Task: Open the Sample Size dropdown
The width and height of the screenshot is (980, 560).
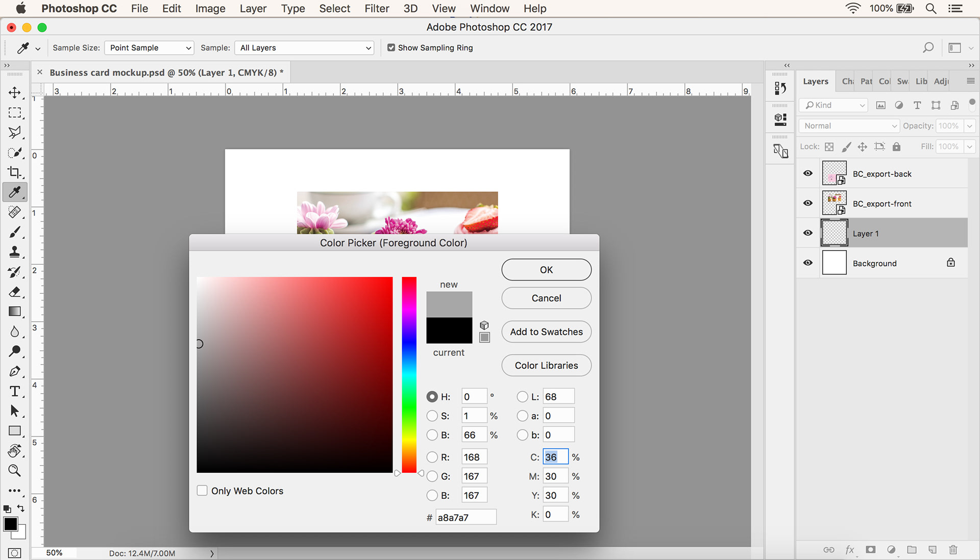Action: click(149, 47)
